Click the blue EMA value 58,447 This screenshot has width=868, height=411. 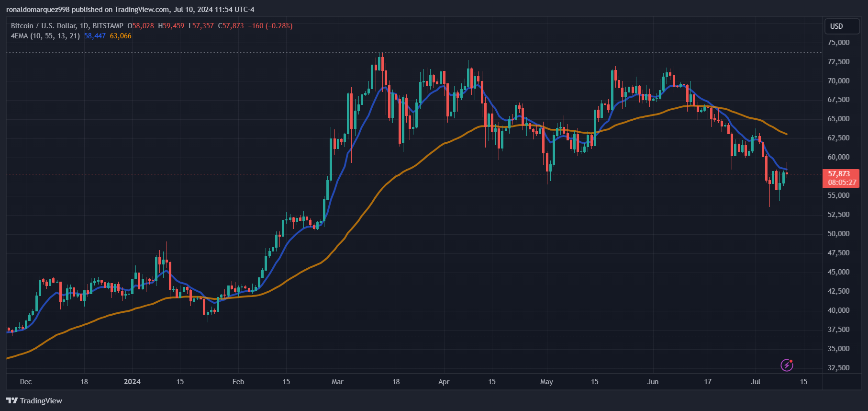coord(95,36)
